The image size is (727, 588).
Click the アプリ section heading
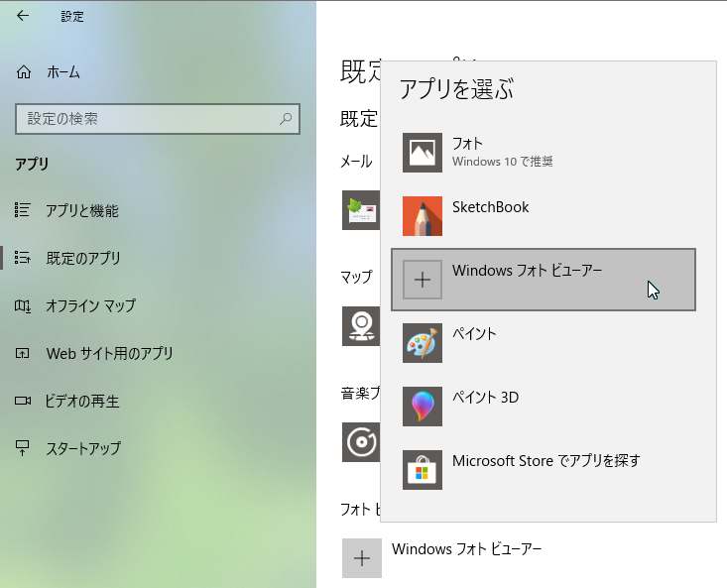(x=32, y=164)
